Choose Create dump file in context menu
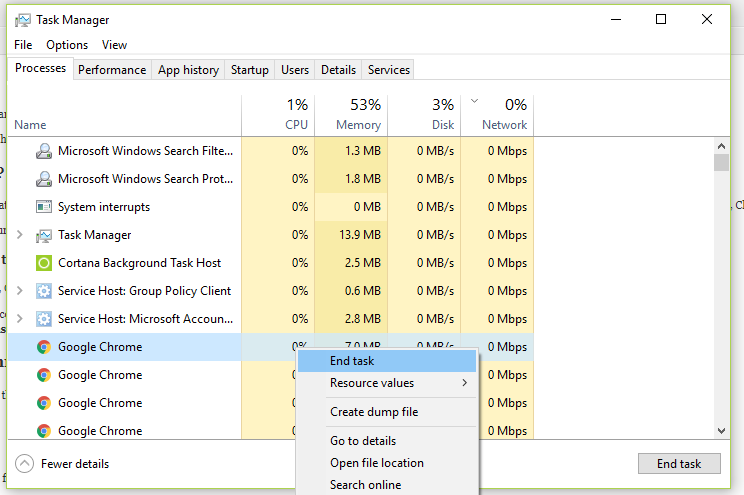 [387, 412]
